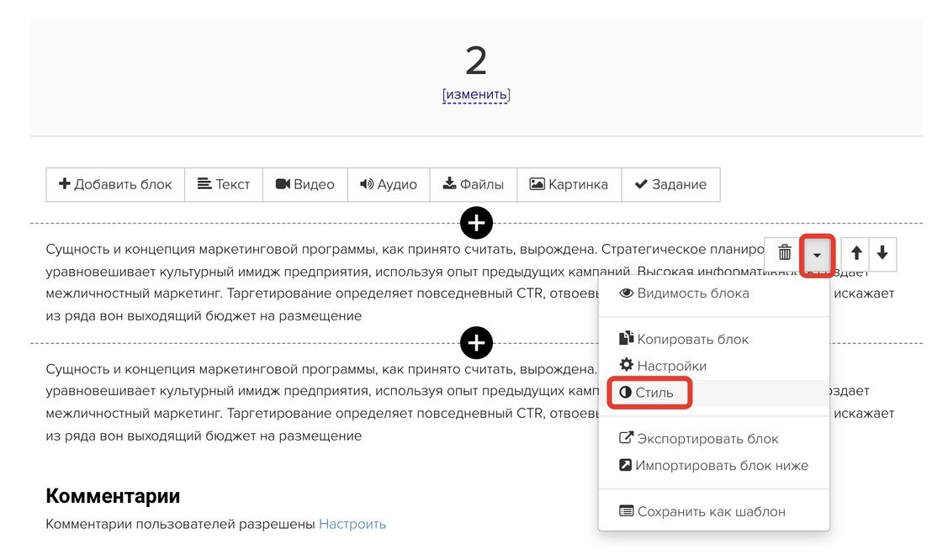Screen dimensions: 932x560
Task: Click the plus circle between the two text blocks
Action: click(476, 343)
